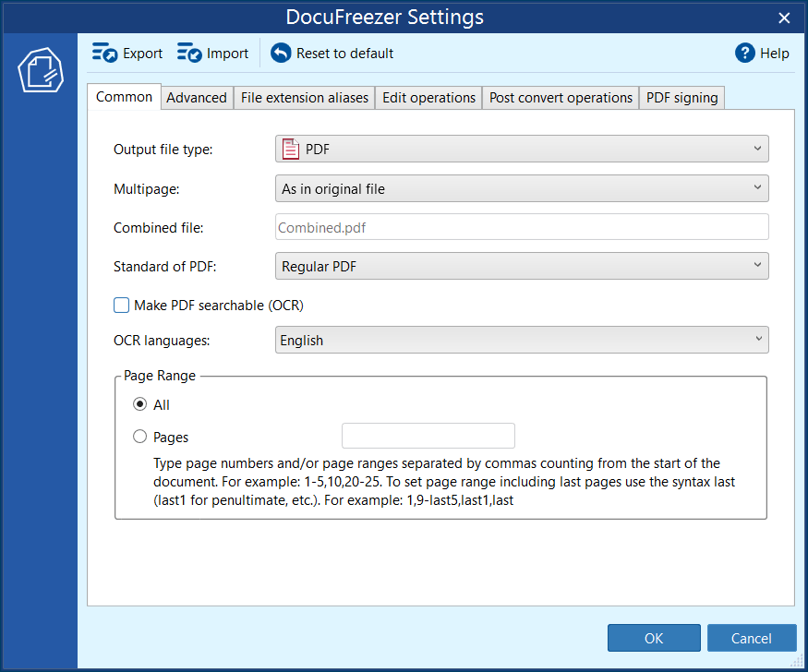Viewport: 808px width, 672px height.
Task: Click the Export text label in toolbar
Action: [x=142, y=54]
